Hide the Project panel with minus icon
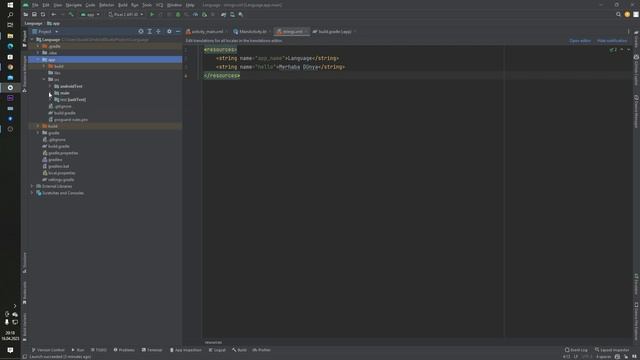 (178, 31)
